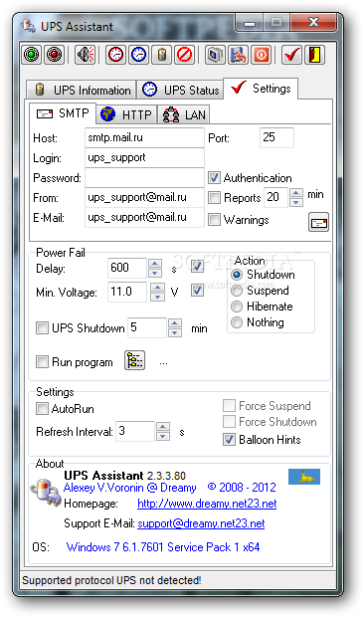Click the Port input field
The height and width of the screenshot is (617, 364).
coord(276,137)
